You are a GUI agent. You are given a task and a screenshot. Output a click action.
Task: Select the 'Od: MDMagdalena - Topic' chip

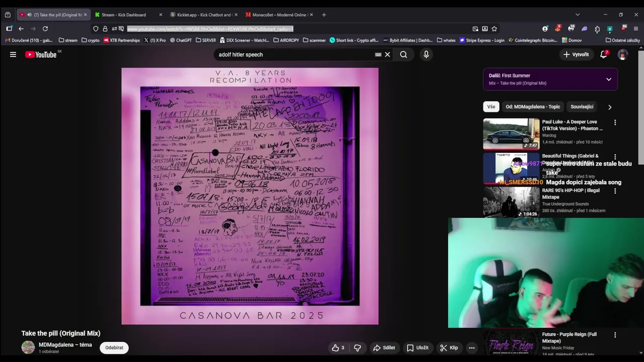(x=533, y=107)
